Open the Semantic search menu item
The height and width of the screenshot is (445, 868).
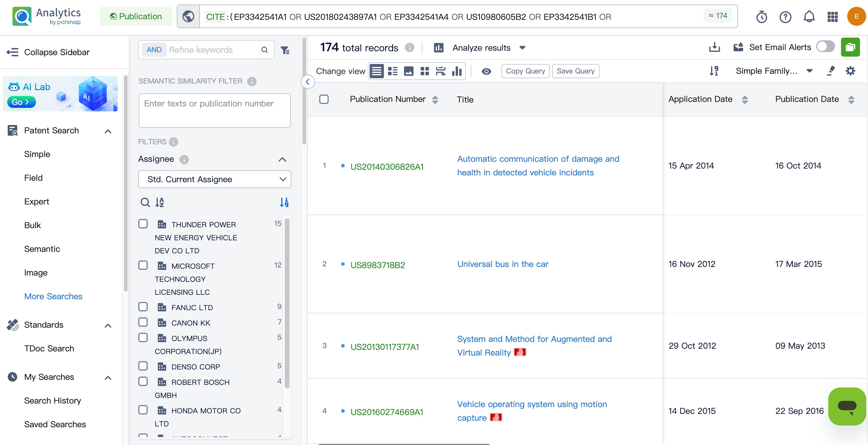pos(42,249)
